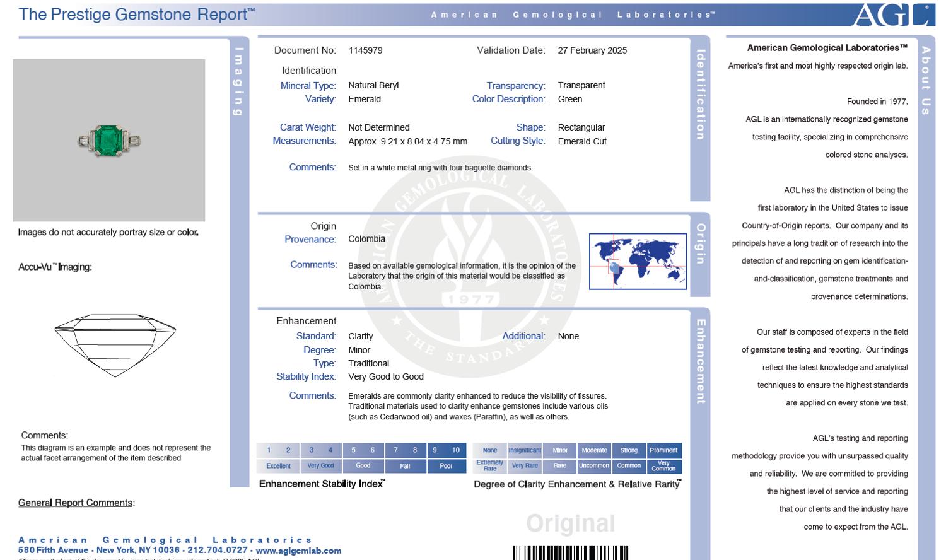The width and height of the screenshot is (946, 560).
Task: Click the General Report Comments heading
Action: [x=76, y=503]
